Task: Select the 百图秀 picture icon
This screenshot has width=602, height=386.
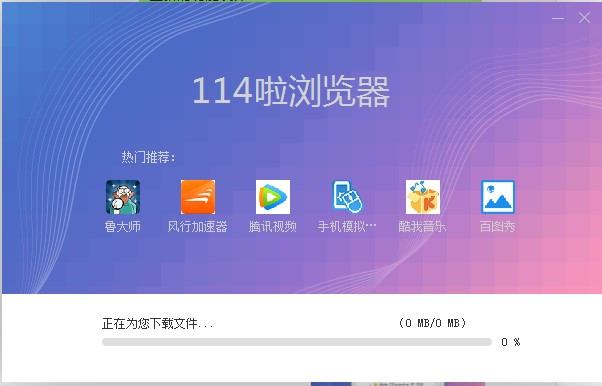Action: [x=498, y=197]
